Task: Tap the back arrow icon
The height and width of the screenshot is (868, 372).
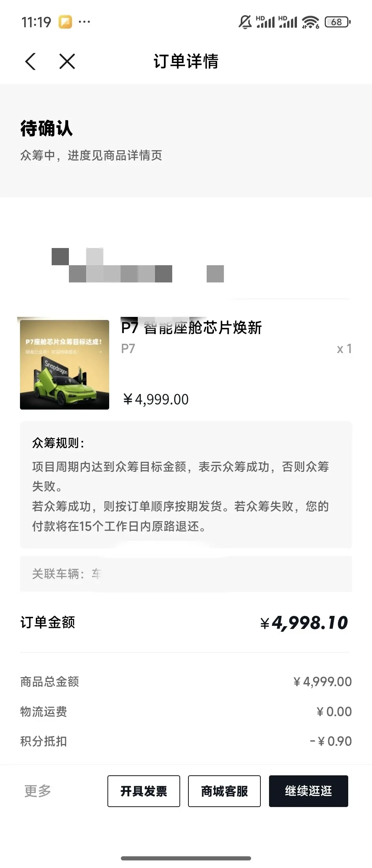Action: [31, 62]
